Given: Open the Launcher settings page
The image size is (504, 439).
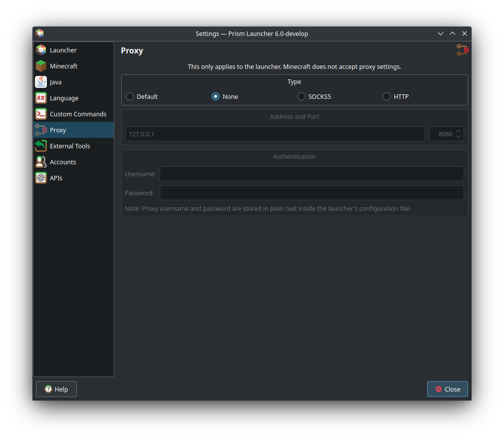Looking at the screenshot, I should click(74, 50).
